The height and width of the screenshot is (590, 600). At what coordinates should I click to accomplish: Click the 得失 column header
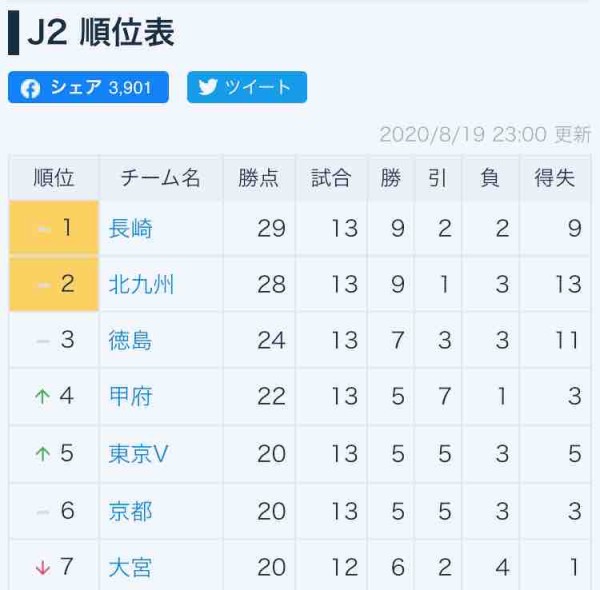pyautogui.click(x=555, y=179)
